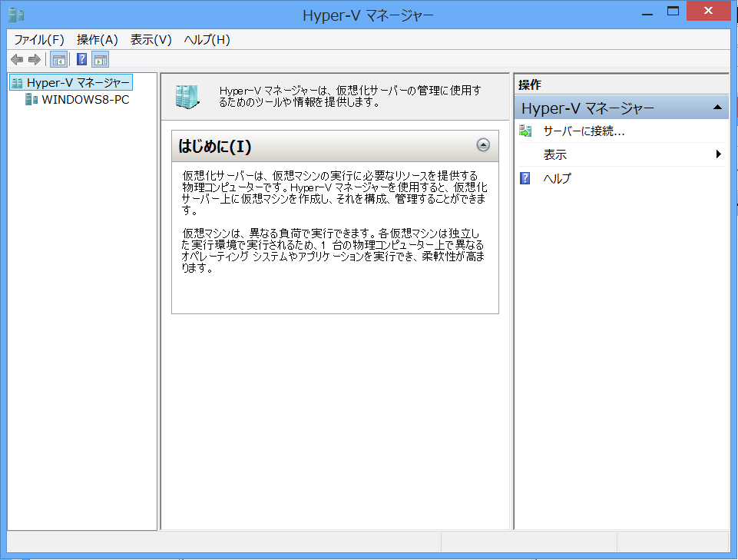Click the 表示 action entry

(x=555, y=154)
